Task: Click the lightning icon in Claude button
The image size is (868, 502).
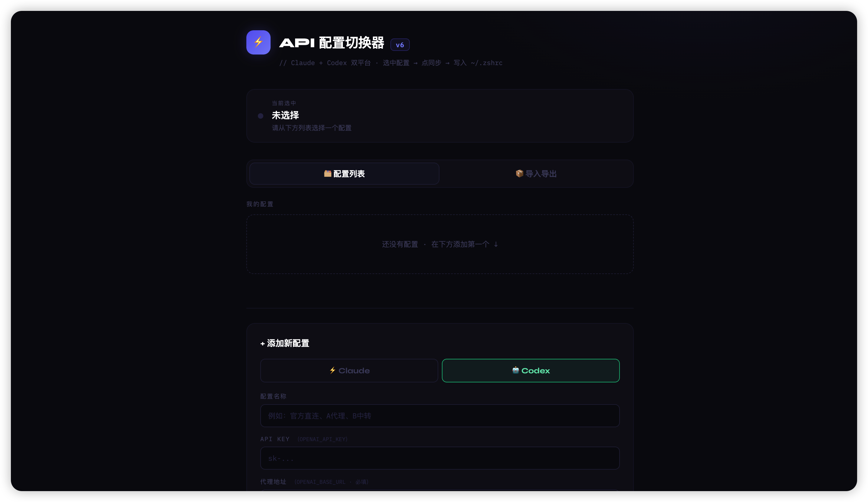Action: tap(333, 370)
